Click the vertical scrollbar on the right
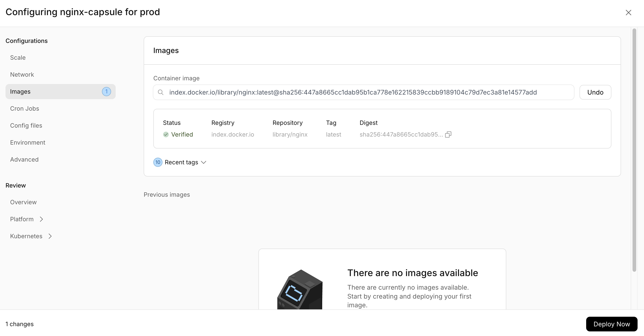Image resolution: width=644 pixels, height=336 pixels. 634,150
